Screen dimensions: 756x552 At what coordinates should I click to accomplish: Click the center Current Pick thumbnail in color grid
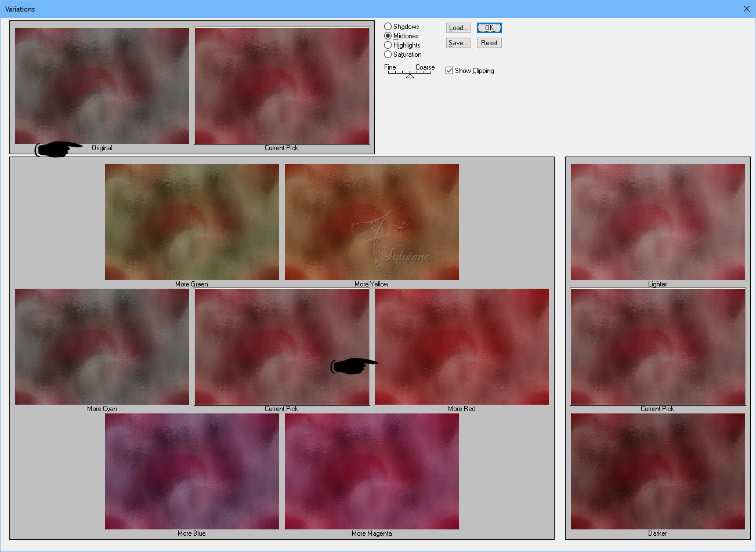tap(282, 347)
